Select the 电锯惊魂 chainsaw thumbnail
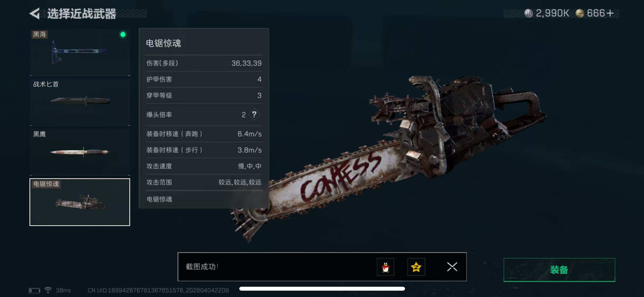 80,202
